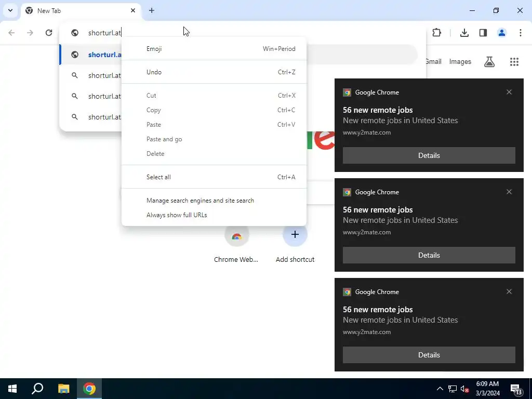Image resolution: width=532 pixels, height=399 pixels.
Task: Click www.y2mate.com in the bottom notification
Action: pos(367,332)
